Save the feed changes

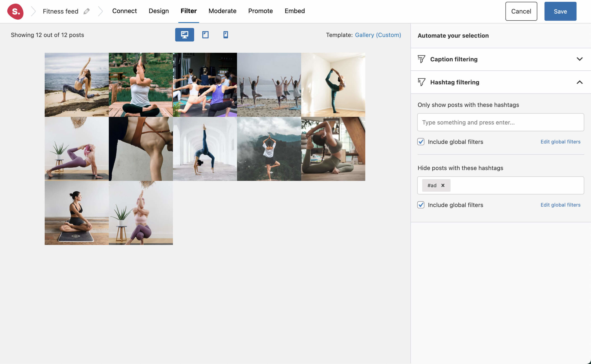pos(560,11)
